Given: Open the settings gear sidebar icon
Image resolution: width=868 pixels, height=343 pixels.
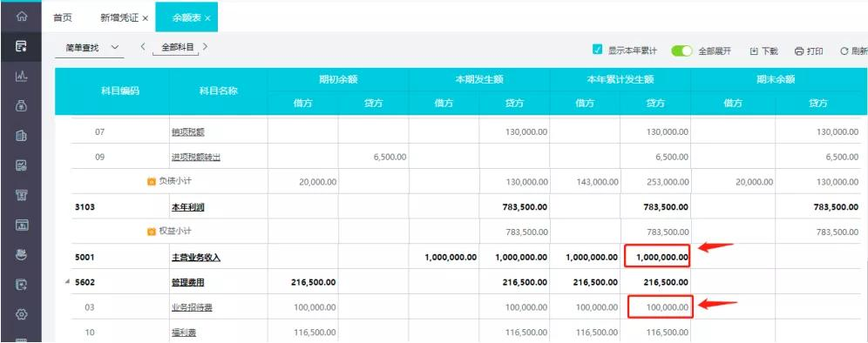Looking at the screenshot, I should (x=21, y=313).
